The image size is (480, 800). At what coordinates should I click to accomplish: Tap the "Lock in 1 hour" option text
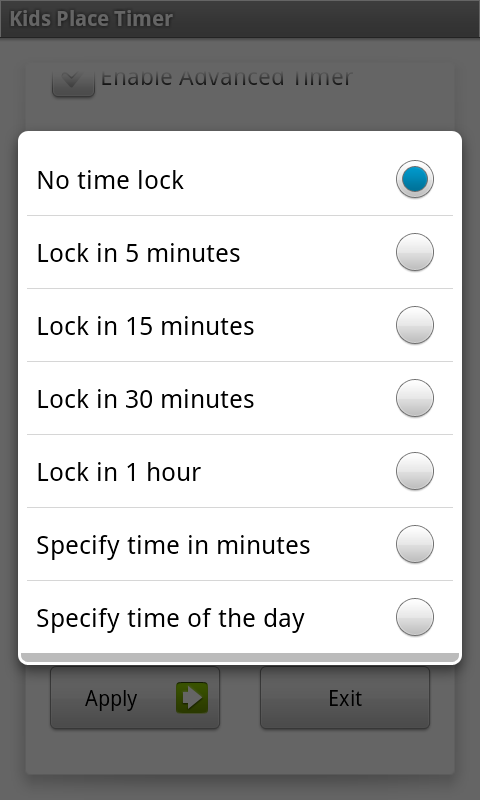coord(119,472)
